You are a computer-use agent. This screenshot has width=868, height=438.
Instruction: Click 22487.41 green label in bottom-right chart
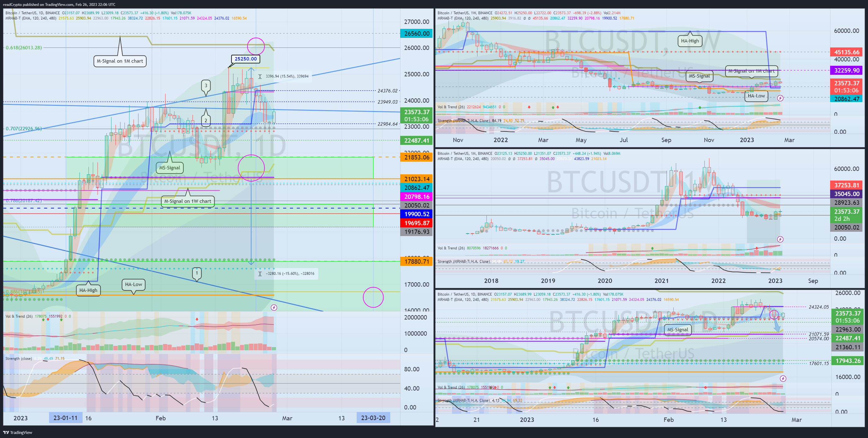coord(848,338)
